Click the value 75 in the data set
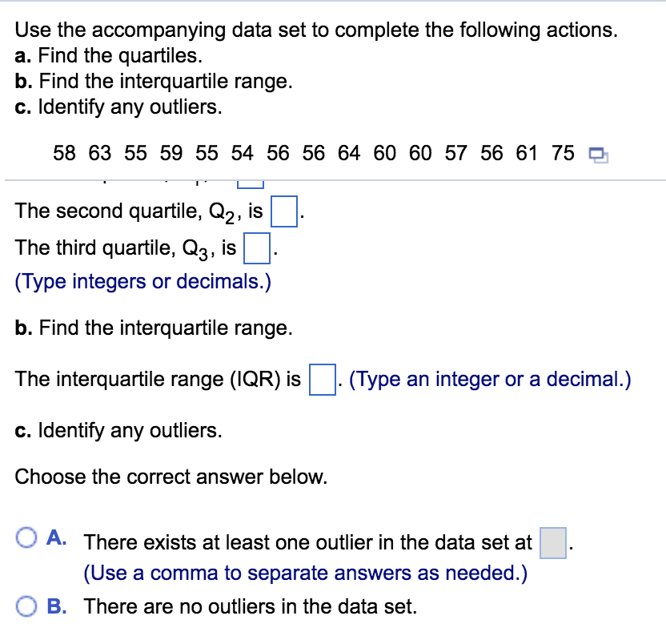Image resolution: width=666 pixels, height=644 pixels. [564, 153]
